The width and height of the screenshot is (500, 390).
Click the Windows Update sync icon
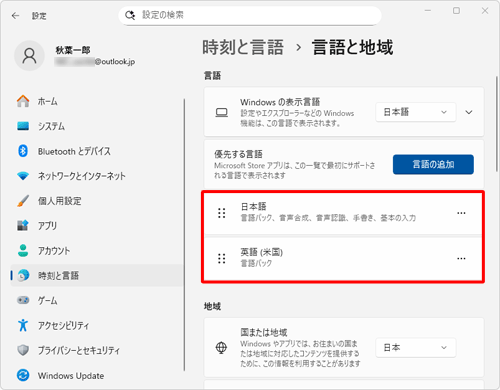[23, 375]
